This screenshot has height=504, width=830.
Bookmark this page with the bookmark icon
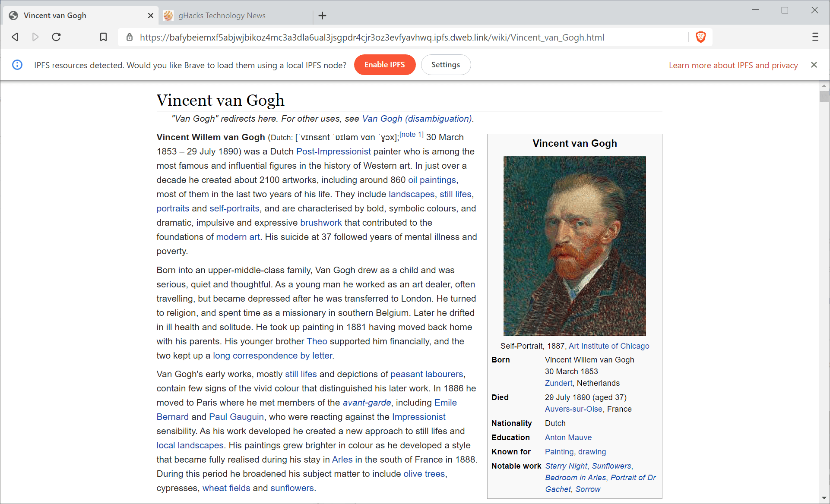click(103, 37)
